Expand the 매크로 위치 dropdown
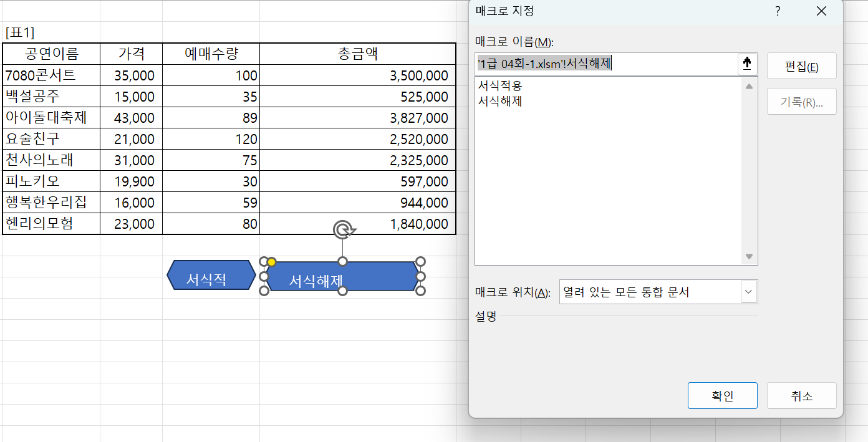Viewport: 868px width, 442px height. 748,292
